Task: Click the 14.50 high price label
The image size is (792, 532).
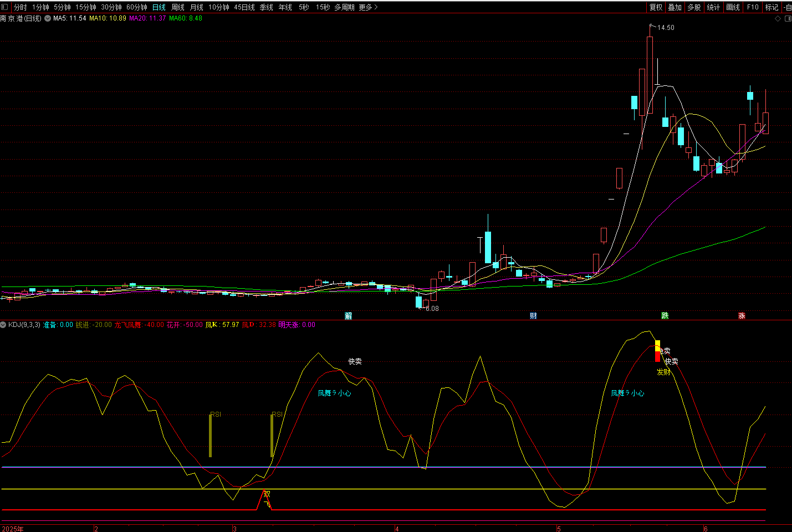Action: pyautogui.click(x=666, y=28)
